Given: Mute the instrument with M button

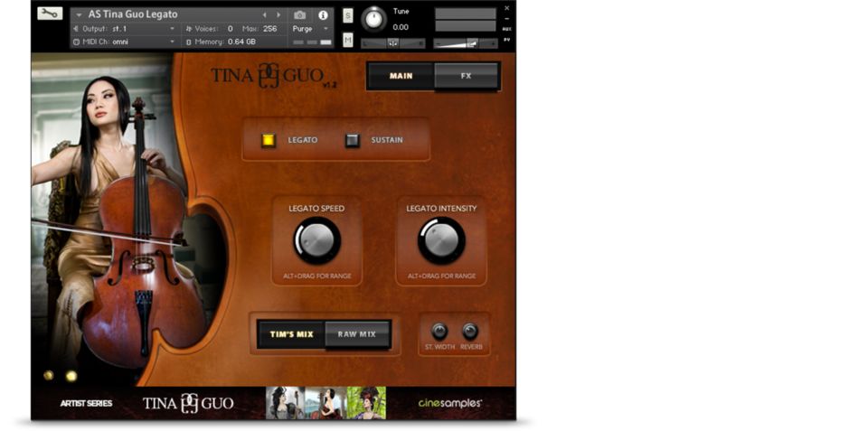Looking at the screenshot, I should pos(348,40).
